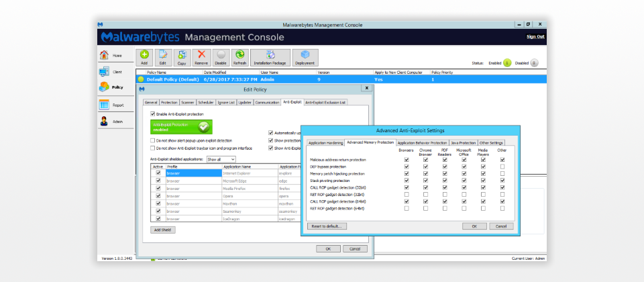Click the gray Disabled status count badge
644x282 pixels.
[533, 63]
